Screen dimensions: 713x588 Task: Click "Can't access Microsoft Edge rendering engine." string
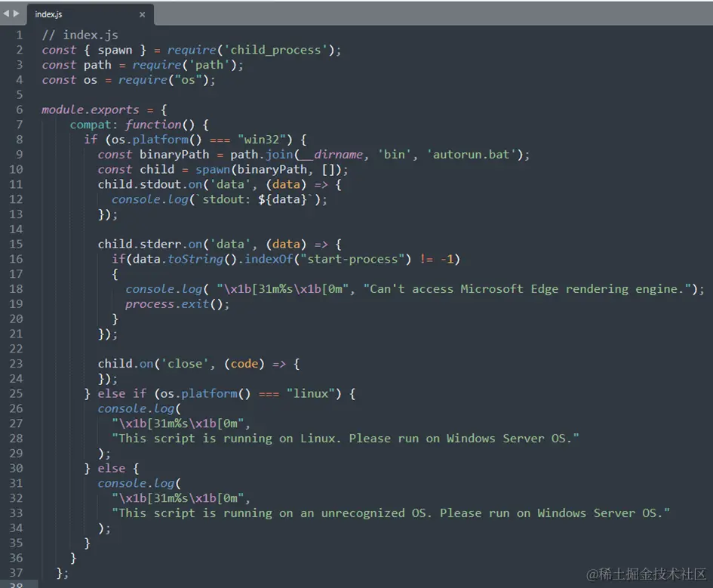(x=527, y=289)
